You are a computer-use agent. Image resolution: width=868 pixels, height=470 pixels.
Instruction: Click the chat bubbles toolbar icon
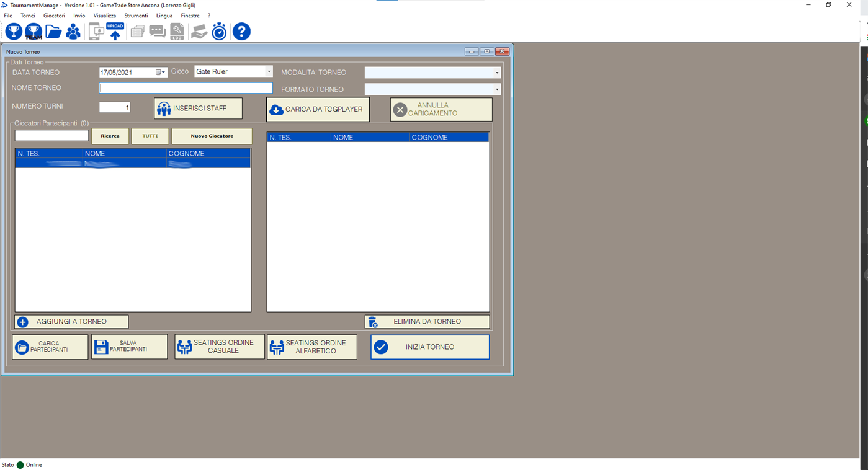[x=157, y=32]
